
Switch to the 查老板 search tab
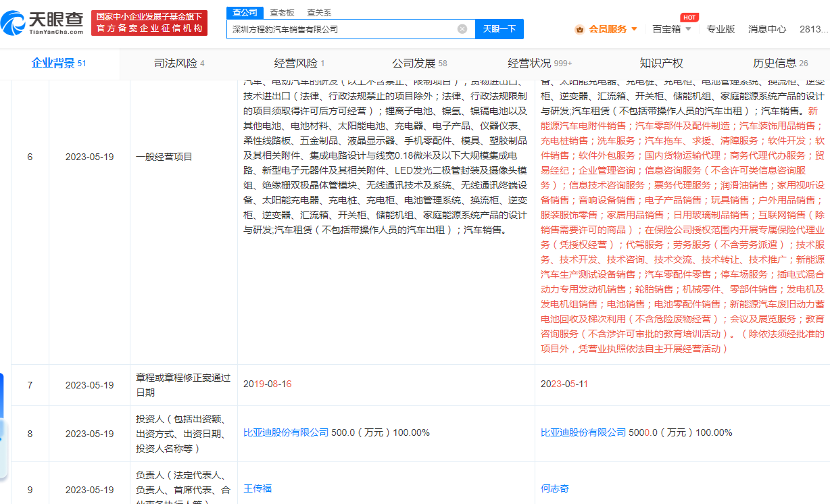282,12
